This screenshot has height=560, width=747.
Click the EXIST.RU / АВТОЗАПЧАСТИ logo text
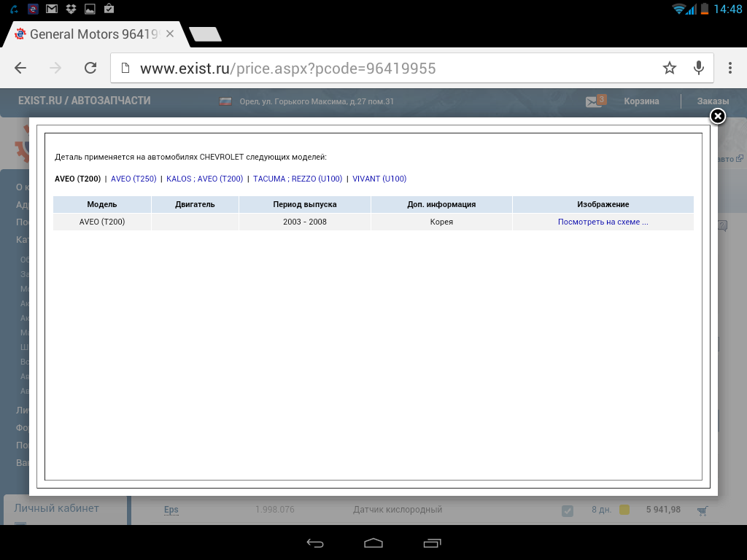pyautogui.click(x=85, y=101)
